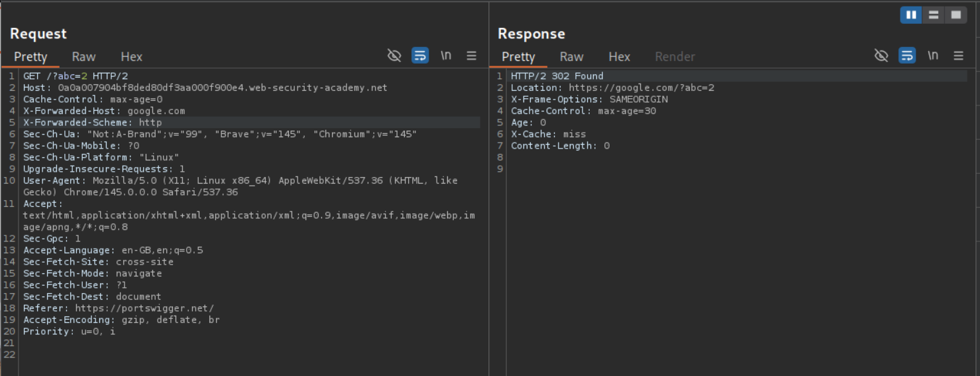Toggle line wrap icon in Response panel

point(907,56)
